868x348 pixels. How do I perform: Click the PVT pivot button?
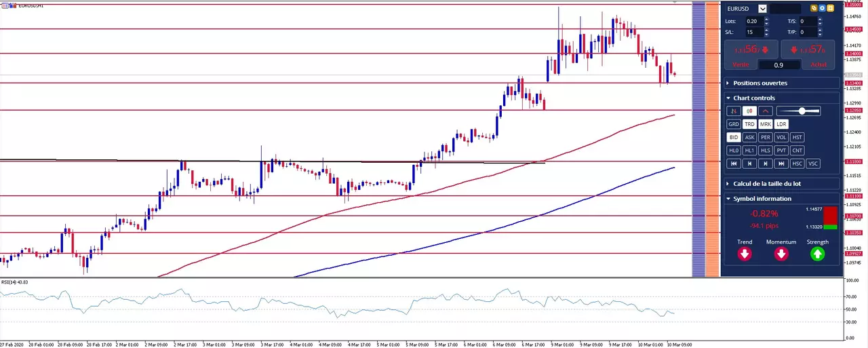click(x=781, y=151)
